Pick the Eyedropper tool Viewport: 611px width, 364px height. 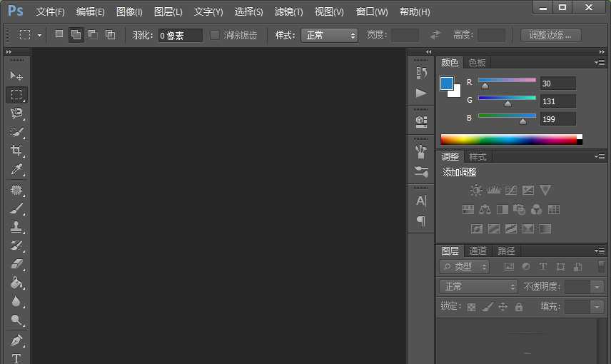pyautogui.click(x=16, y=169)
